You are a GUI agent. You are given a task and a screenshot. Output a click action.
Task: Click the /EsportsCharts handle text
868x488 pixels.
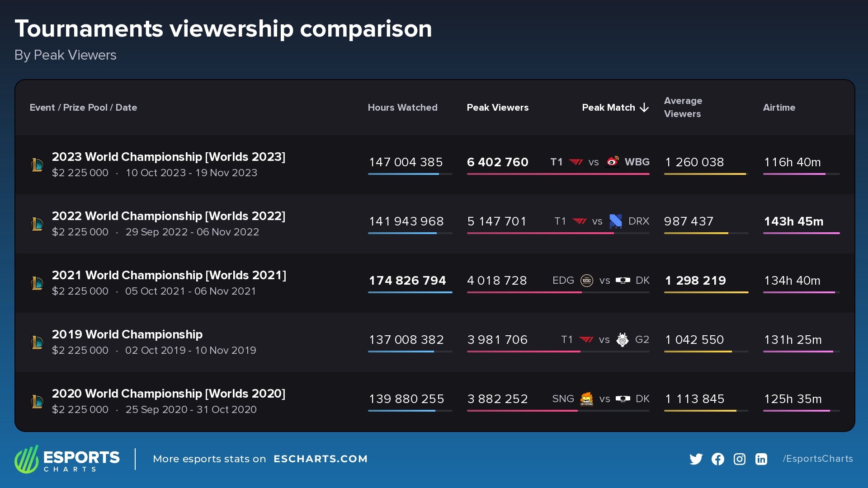pos(818,459)
